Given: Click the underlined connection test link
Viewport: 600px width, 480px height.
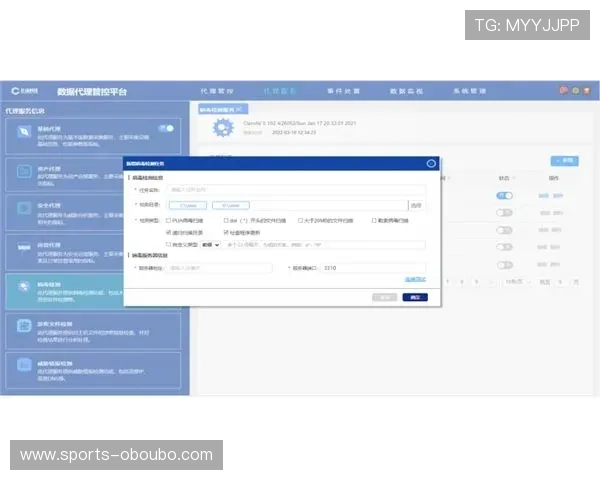Looking at the screenshot, I should (x=416, y=279).
